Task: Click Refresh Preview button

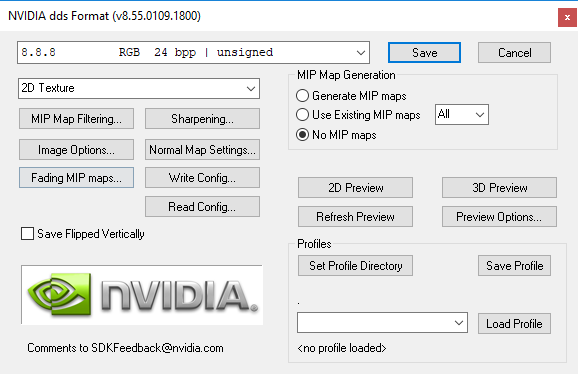Action: (355, 217)
